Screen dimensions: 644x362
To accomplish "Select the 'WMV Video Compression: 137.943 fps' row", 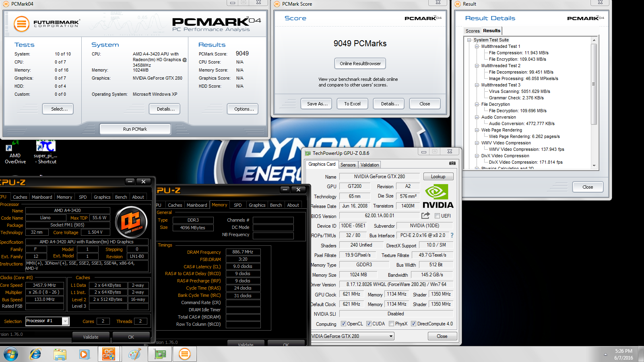I will point(526,149).
